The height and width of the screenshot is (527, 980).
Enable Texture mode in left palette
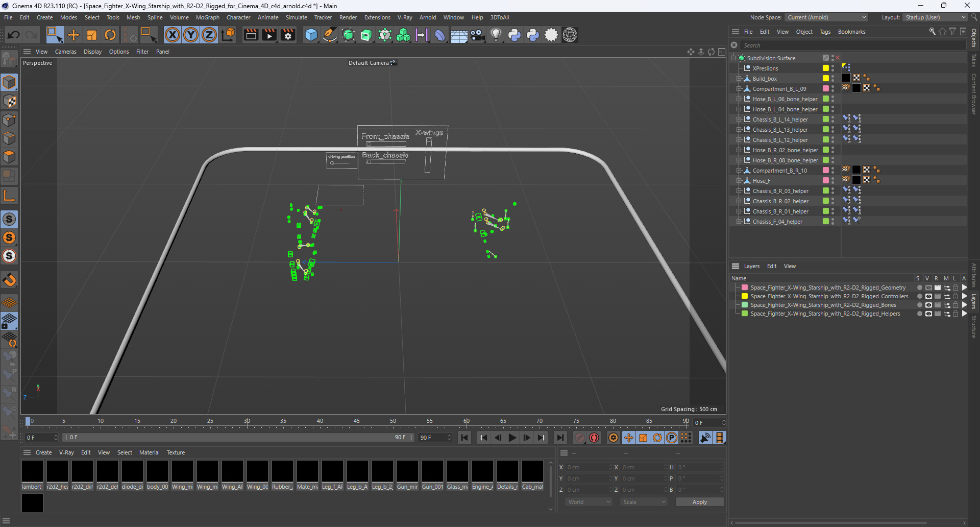pos(9,101)
